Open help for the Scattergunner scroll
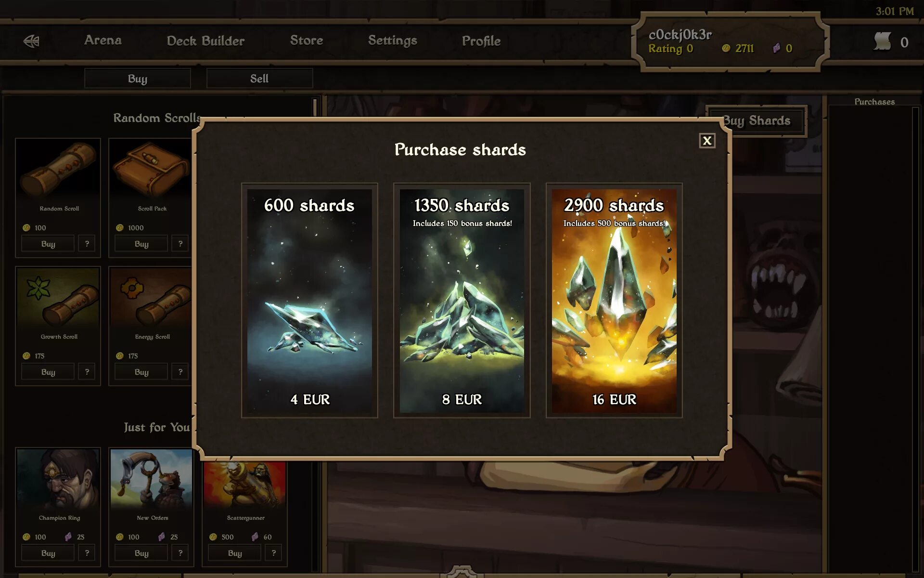Screen dimensions: 924x578 274,553
